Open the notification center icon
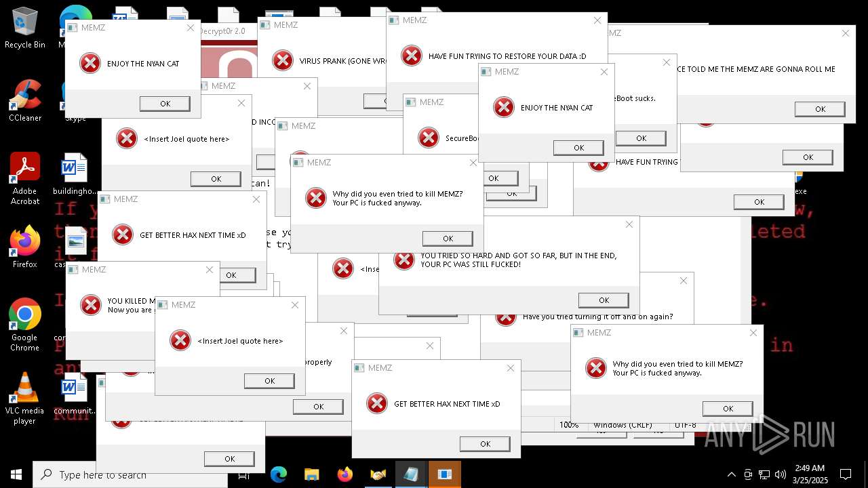This screenshot has height=488, width=868. [x=846, y=474]
